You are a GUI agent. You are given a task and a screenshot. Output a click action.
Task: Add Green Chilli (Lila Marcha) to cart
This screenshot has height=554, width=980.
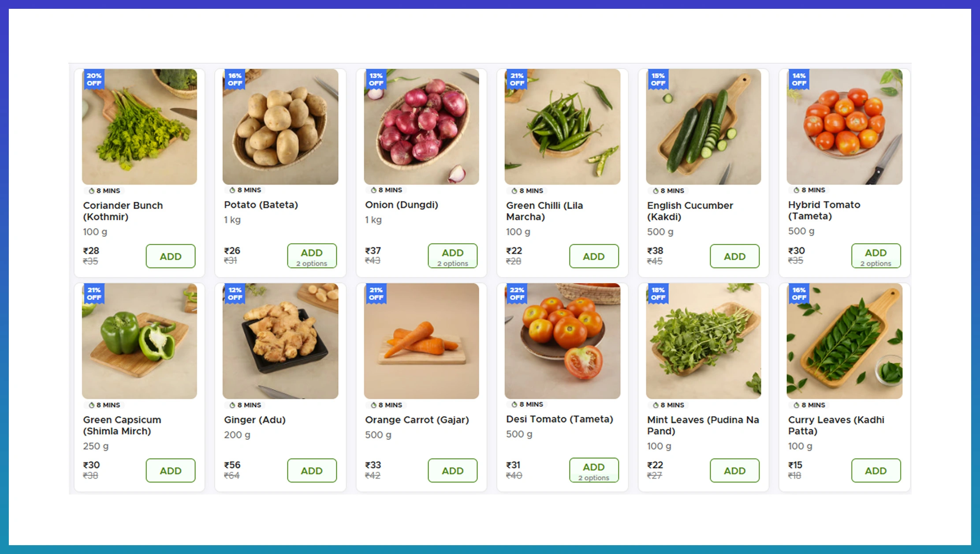point(594,256)
